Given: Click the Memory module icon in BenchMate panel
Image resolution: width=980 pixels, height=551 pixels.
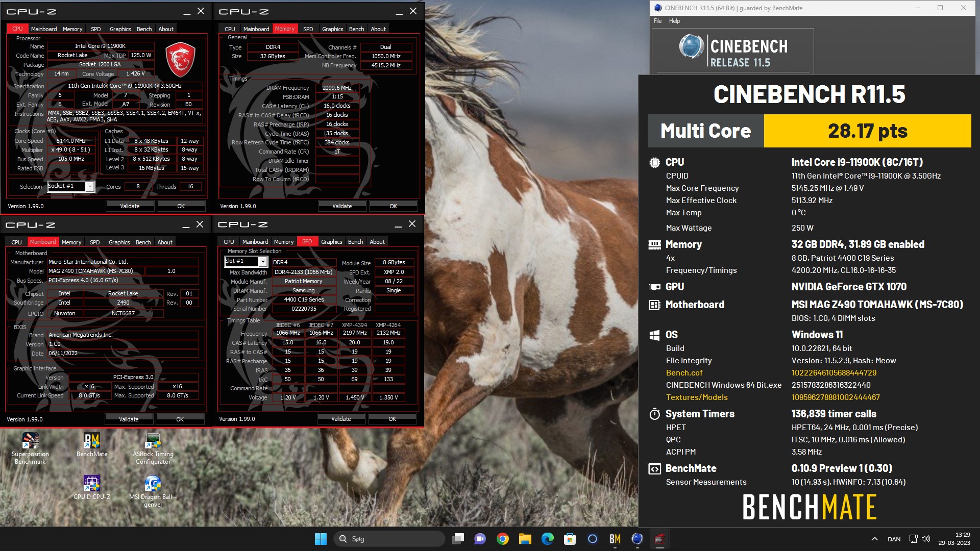Looking at the screenshot, I should [654, 245].
